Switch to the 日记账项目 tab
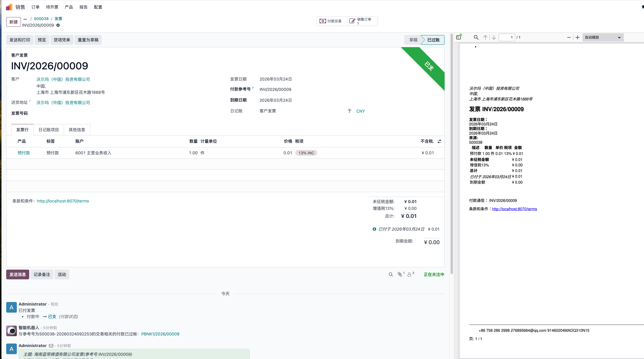This screenshot has width=644, height=359. 49,130
